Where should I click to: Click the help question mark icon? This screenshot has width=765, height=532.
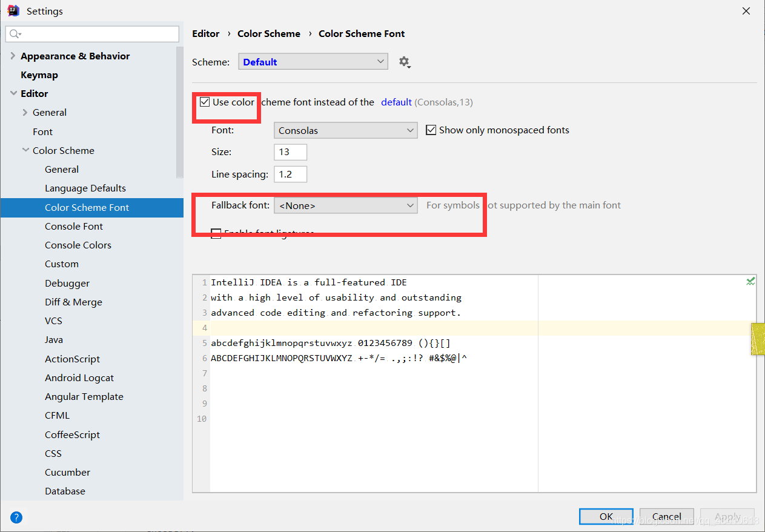[x=16, y=517]
